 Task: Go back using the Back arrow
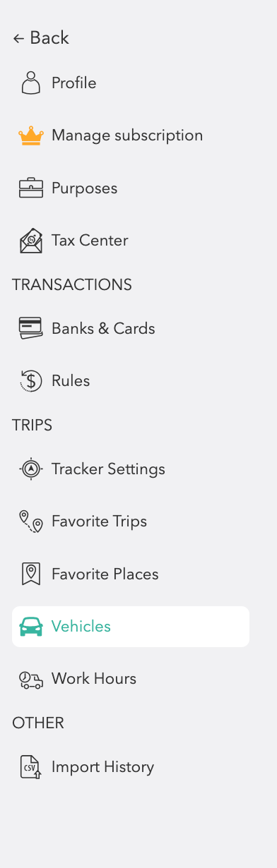click(x=41, y=38)
